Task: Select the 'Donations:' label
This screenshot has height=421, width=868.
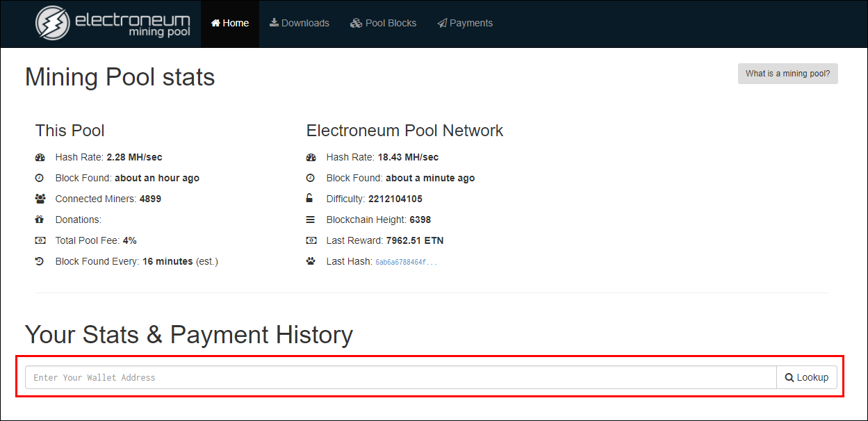Action: 79,220
